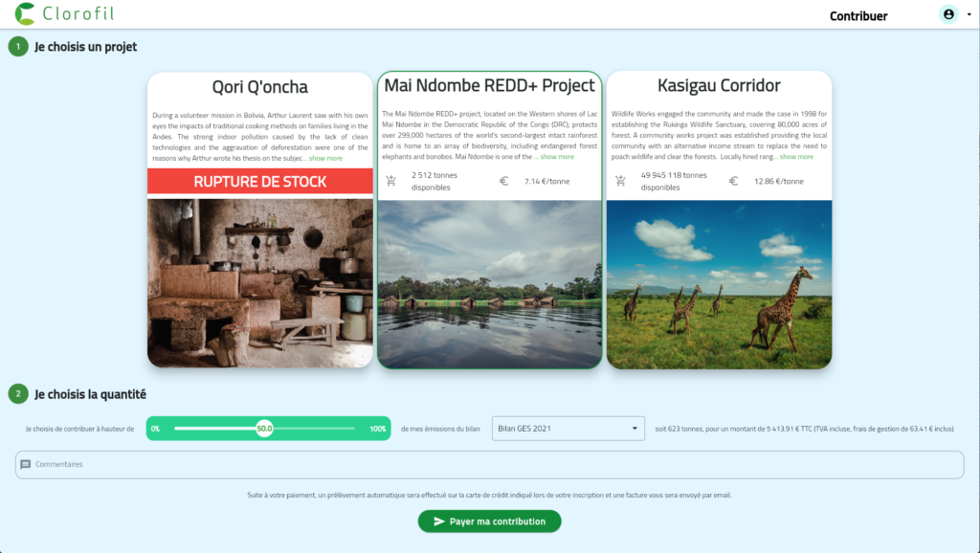Image resolution: width=980 pixels, height=553 pixels.
Task: Click the comment bubble icon in Commentaires
Action: point(26,465)
